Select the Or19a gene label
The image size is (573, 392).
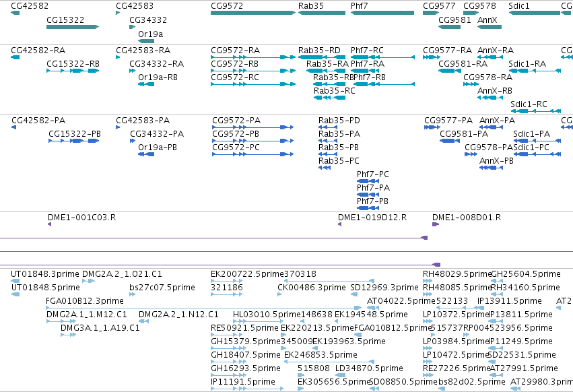(151, 34)
